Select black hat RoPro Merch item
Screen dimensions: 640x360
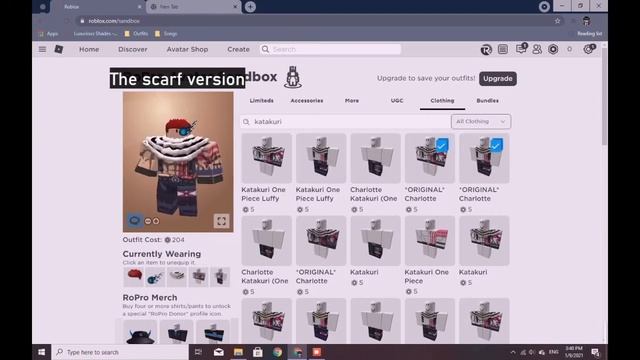(x=140, y=332)
